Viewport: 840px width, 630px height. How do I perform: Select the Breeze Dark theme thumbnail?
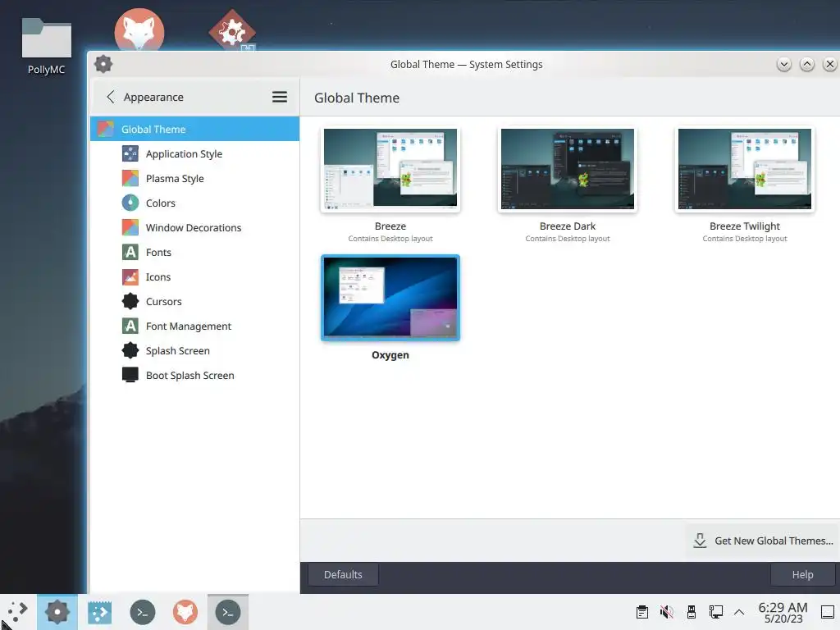[x=568, y=169]
